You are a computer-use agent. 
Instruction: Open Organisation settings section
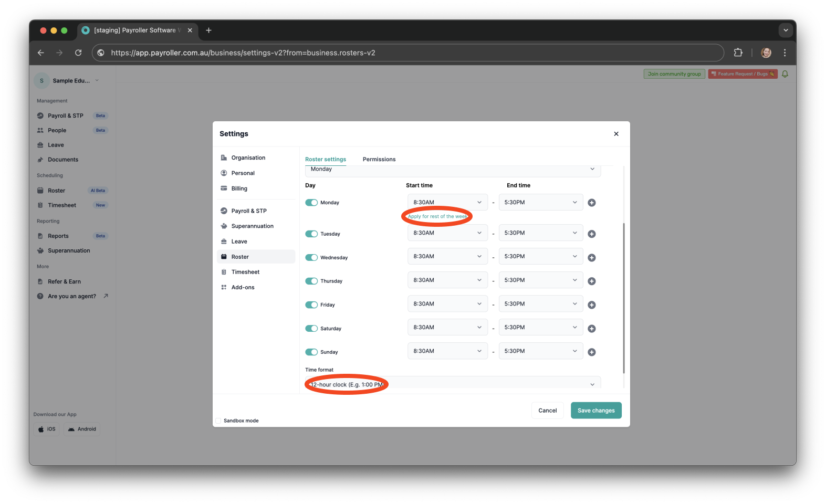coord(256,158)
